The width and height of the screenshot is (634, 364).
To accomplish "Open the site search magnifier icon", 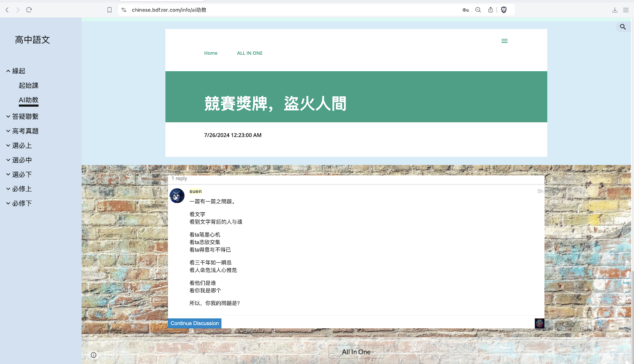I will click(623, 27).
